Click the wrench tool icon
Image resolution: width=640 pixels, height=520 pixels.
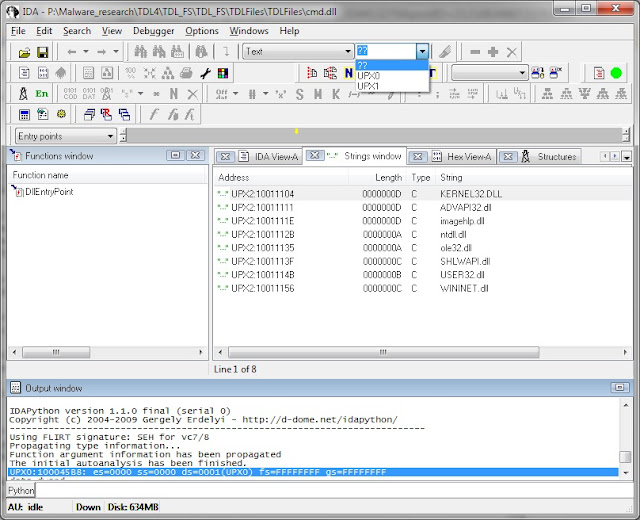[205, 73]
